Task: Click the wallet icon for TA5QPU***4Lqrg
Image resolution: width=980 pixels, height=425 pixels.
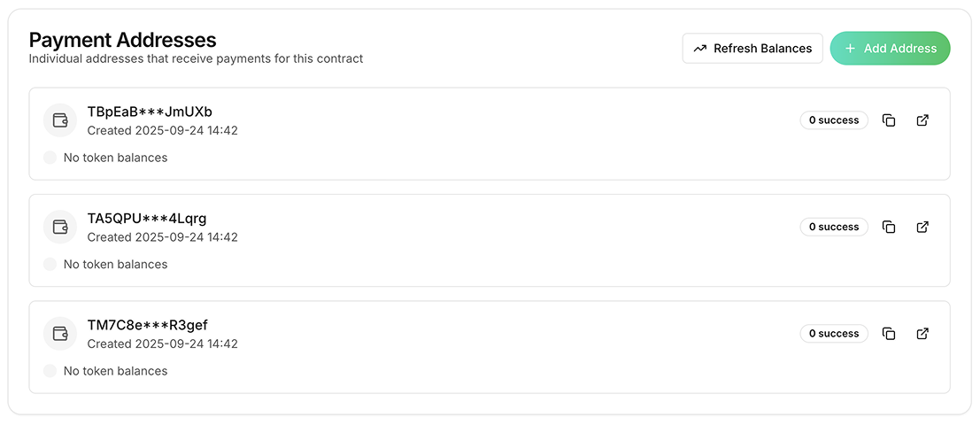Action: tap(60, 227)
